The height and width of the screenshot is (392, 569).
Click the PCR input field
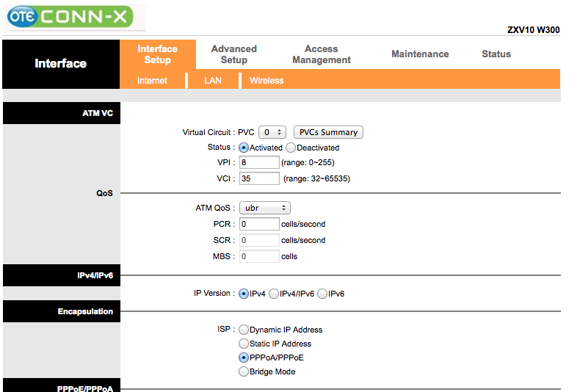coord(259,224)
